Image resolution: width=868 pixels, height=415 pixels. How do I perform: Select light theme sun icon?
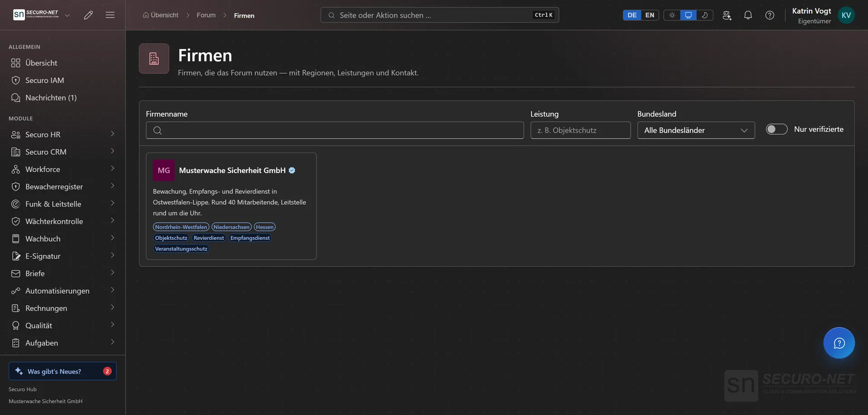[x=672, y=15]
